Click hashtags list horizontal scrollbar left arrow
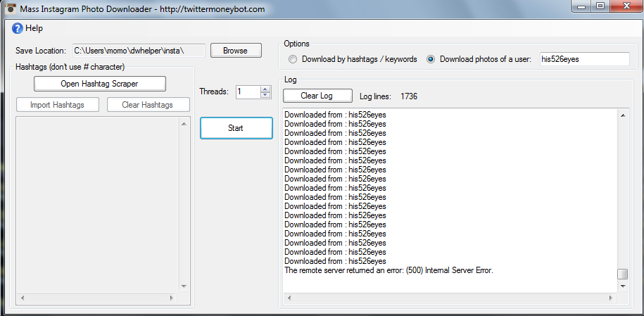This screenshot has width=644, height=316. [x=22, y=298]
